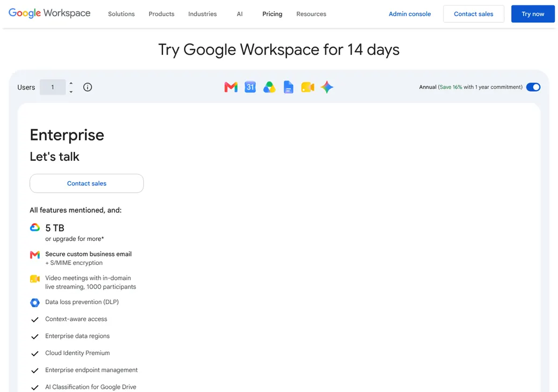
Task: Click the checkmark beside Cloud Identity Premium
Action: (x=35, y=353)
